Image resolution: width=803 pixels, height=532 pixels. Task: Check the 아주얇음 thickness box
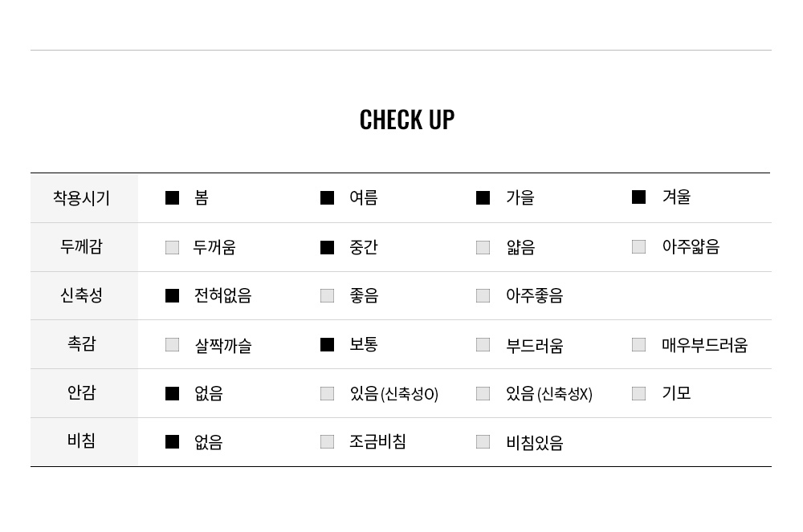(x=638, y=246)
